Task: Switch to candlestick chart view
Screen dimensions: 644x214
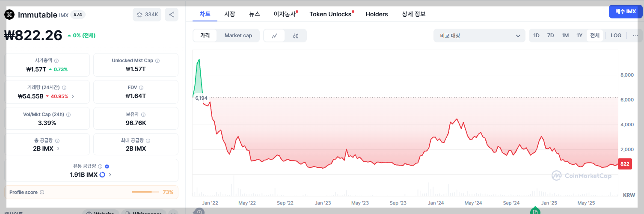Action: point(296,36)
